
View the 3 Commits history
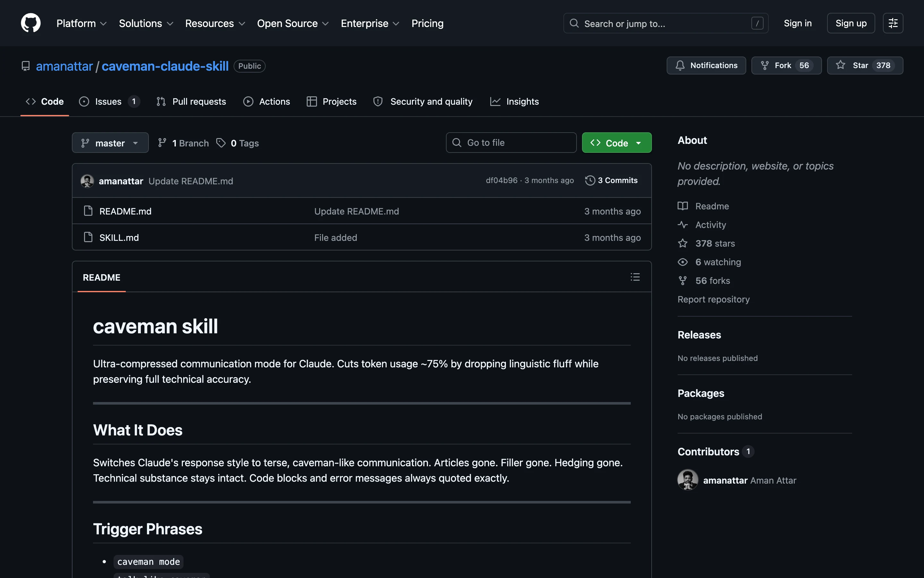[x=611, y=180]
